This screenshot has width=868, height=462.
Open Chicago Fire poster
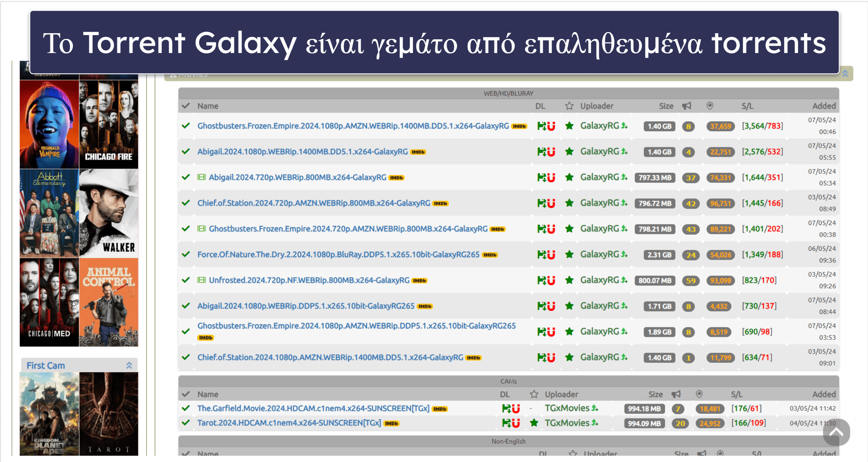(x=109, y=124)
